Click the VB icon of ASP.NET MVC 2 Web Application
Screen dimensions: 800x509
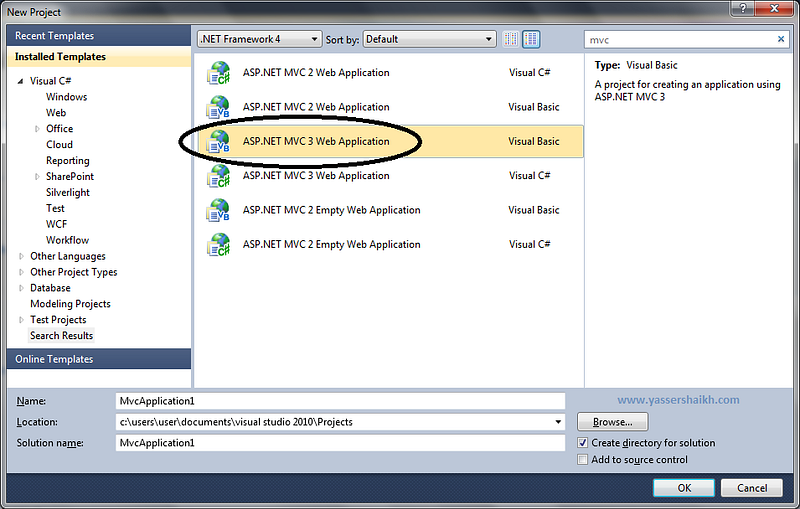[x=218, y=107]
